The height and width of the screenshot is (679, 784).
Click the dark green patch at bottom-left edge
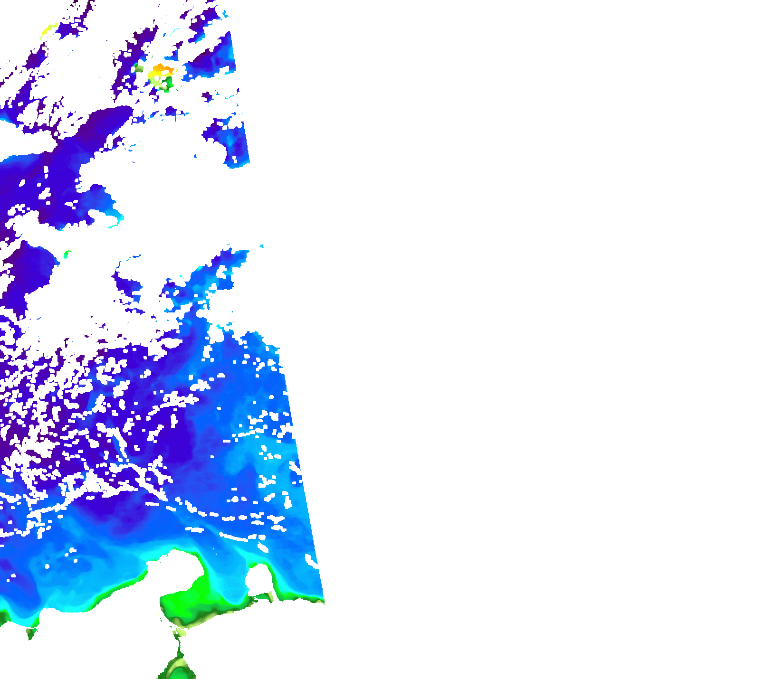(4, 617)
